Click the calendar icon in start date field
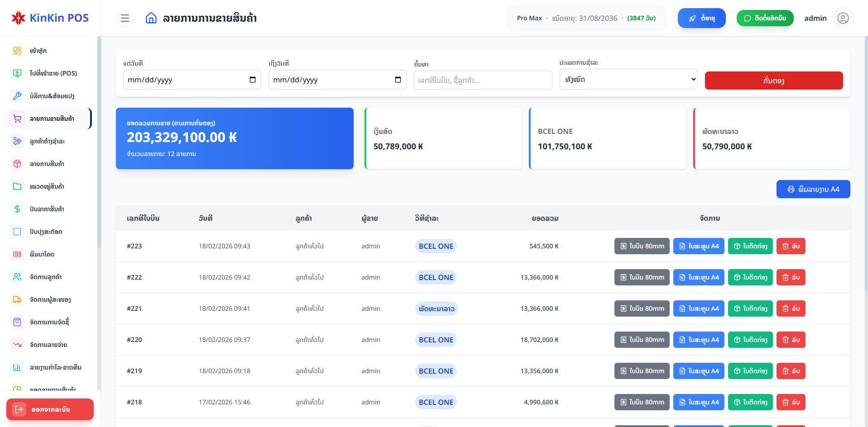 click(x=253, y=80)
